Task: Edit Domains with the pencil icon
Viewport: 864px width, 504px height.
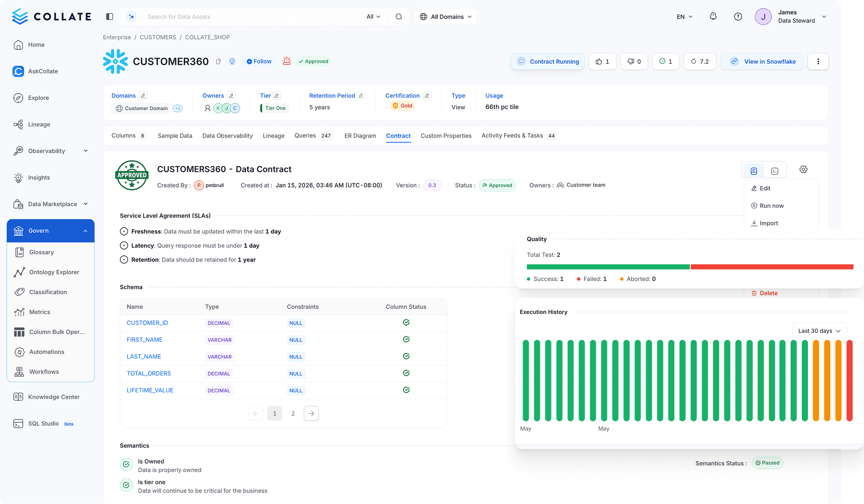Action: [143, 96]
